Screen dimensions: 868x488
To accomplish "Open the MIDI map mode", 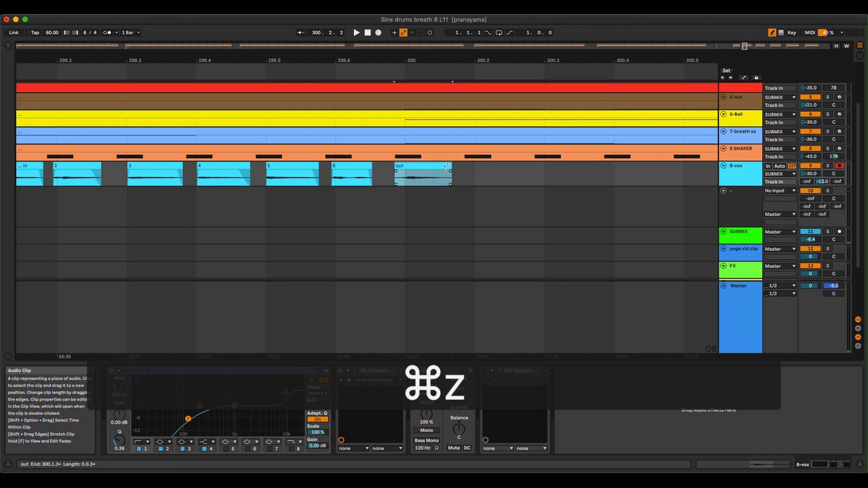I will coord(810,33).
